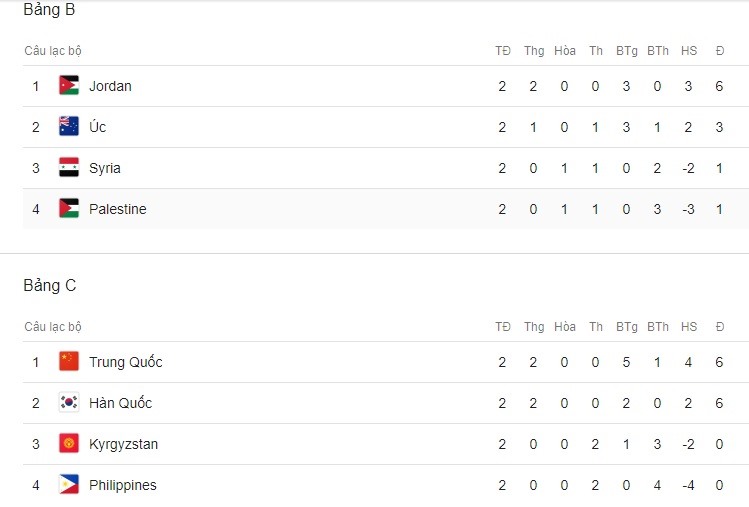
Task: Open the Jordan team link
Action: click(x=110, y=86)
